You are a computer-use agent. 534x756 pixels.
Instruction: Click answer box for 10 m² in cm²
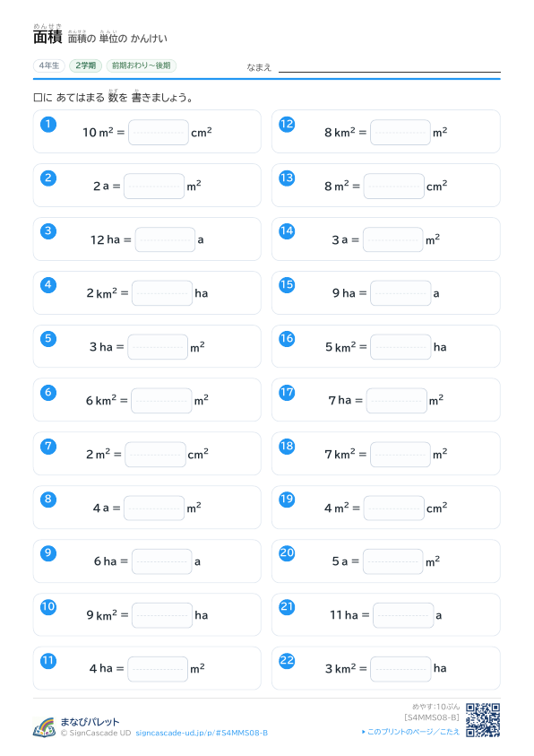(159, 132)
